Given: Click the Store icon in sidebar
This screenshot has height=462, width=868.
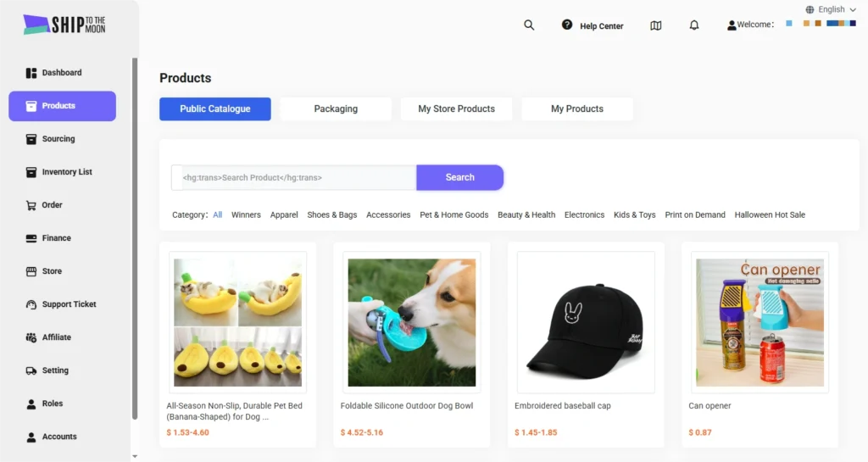Looking at the screenshot, I should point(31,271).
